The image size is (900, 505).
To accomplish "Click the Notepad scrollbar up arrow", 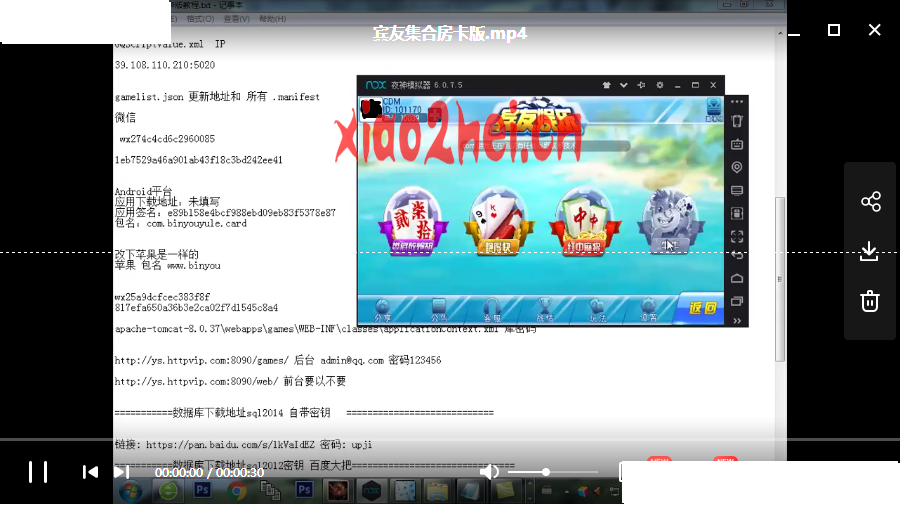I will pos(779,33).
